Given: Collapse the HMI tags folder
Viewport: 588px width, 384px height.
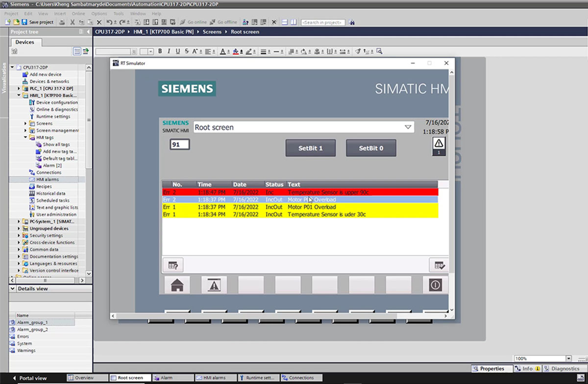Looking at the screenshot, I should click(x=25, y=138).
